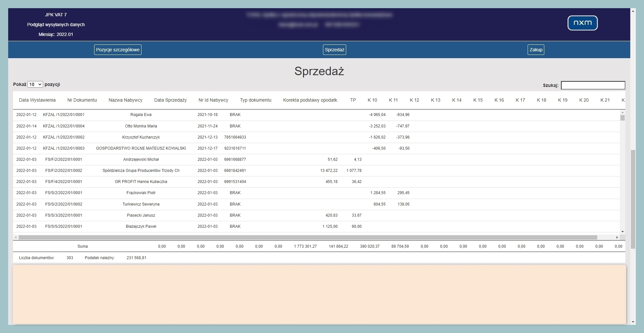Expand the Pokaż entries count dropdown
644x333 pixels.
(35, 84)
